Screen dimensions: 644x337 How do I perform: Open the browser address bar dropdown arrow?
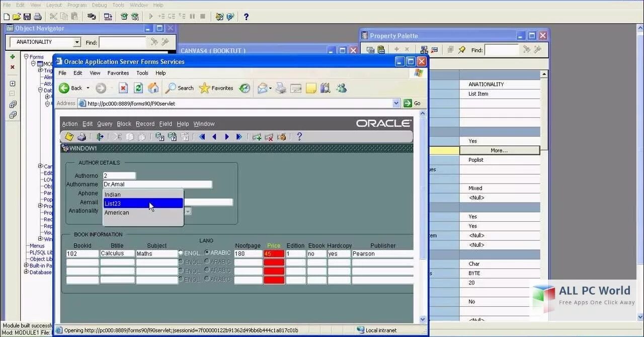tap(396, 103)
